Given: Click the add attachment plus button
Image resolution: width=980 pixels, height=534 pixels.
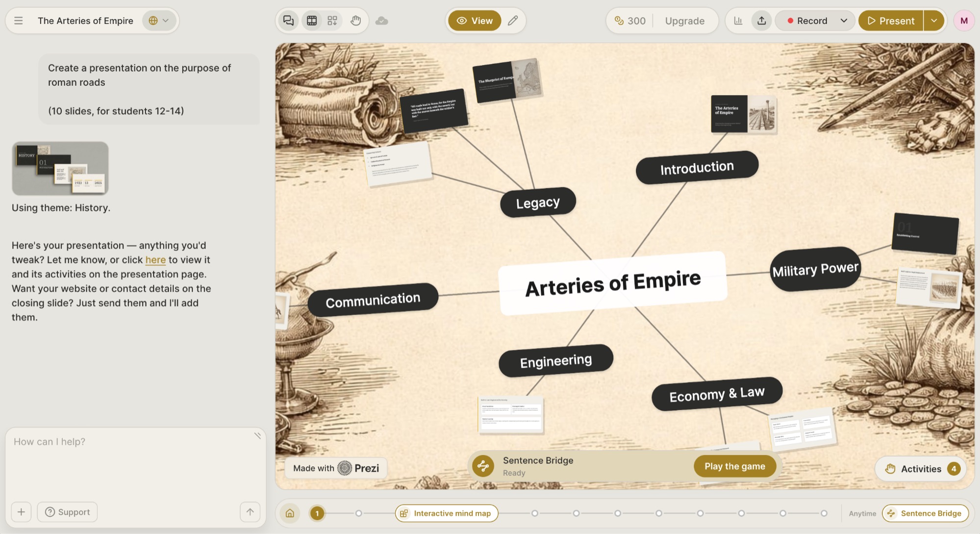Looking at the screenshot, I should pyautogui.click(x=21, y=512).
